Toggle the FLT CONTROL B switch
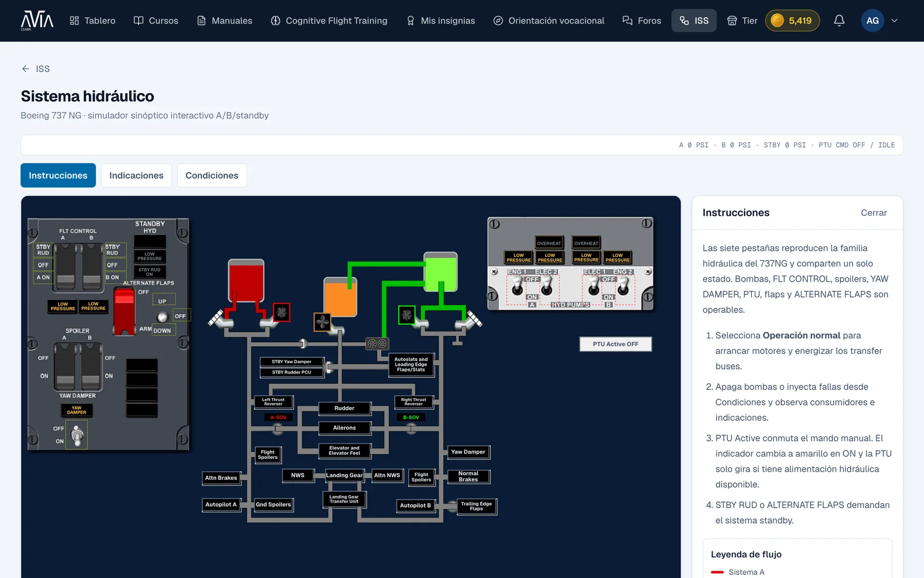The width and height of the screenshot is (924, 578). pos(92,266)
